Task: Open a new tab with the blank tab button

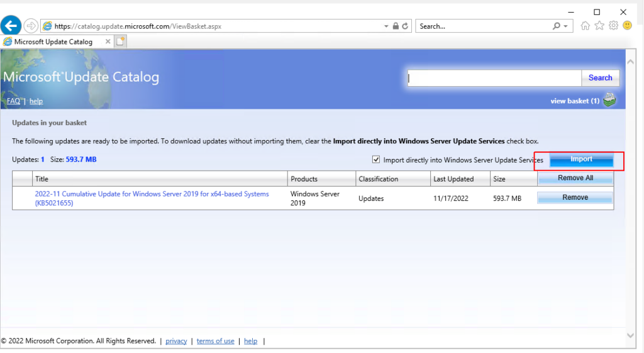Action: coord(120,41)
